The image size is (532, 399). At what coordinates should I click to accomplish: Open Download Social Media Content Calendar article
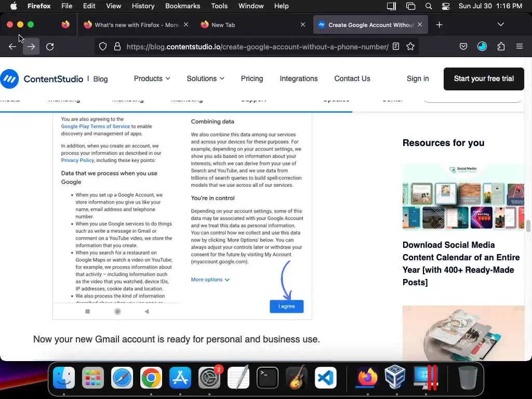(x=461, y=263)
